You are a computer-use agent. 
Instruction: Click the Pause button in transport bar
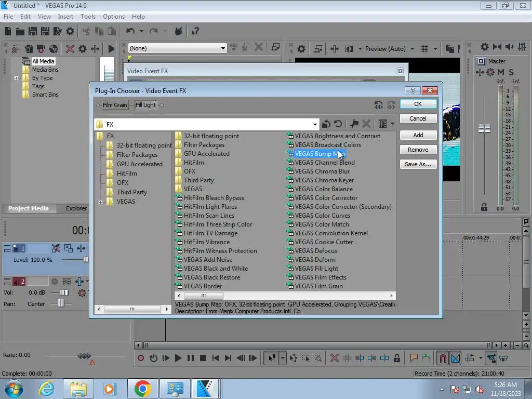click(191, 358)
